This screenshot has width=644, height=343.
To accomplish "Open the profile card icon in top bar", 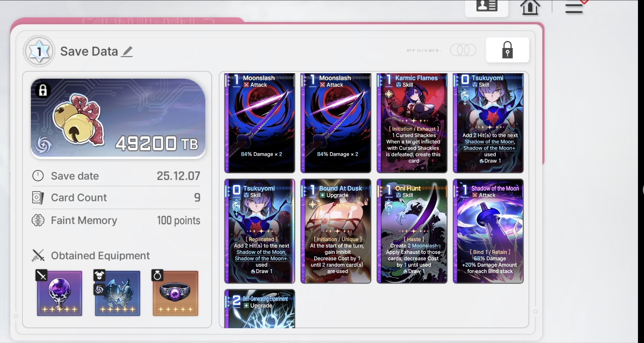I will point(487,7).
